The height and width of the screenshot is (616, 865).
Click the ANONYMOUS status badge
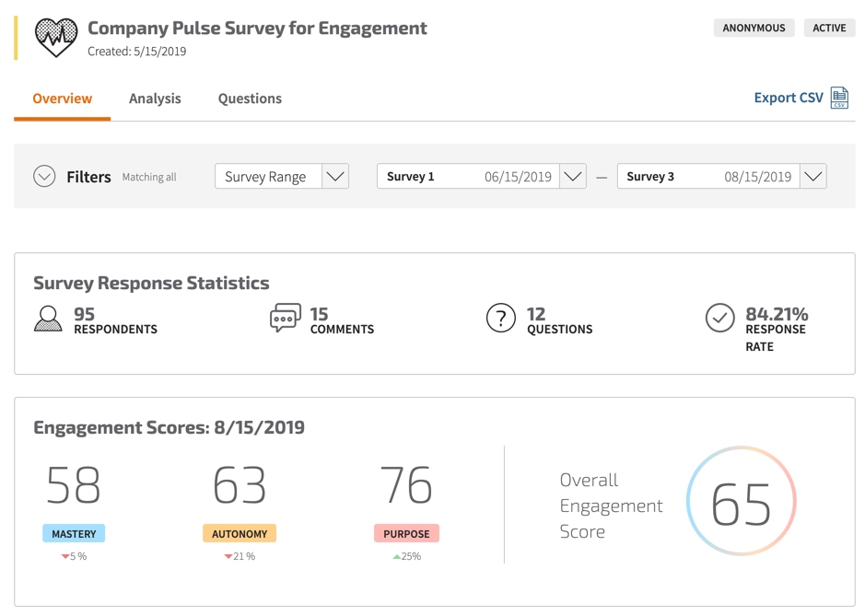coord(754,28)
